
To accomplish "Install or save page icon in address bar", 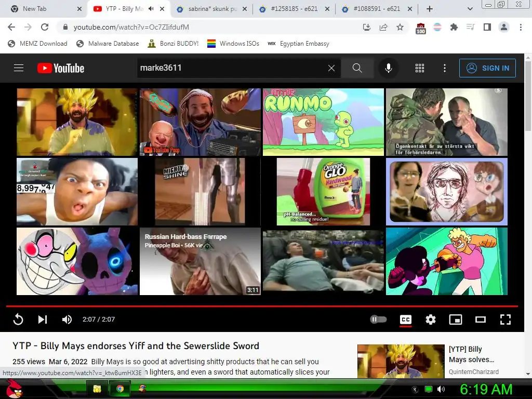I will point(367,27).
